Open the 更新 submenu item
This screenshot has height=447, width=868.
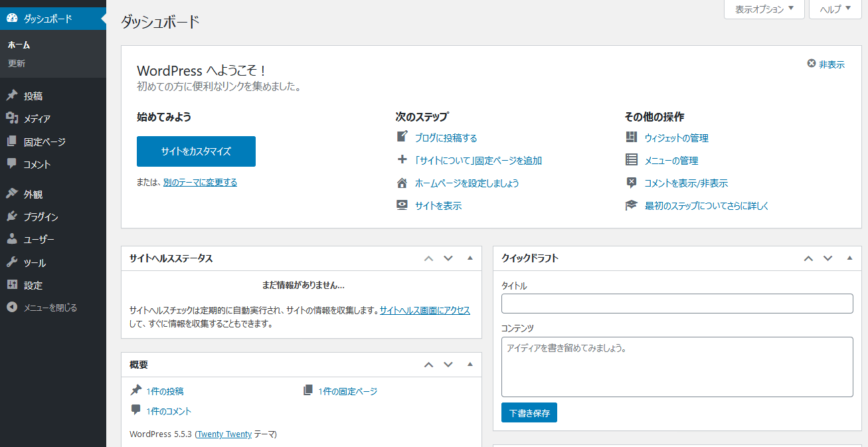click(x=17, y=64)
